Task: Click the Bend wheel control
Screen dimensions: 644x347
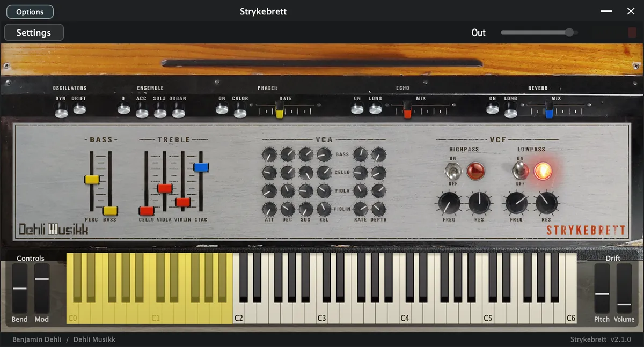Action: click(20, 289)
